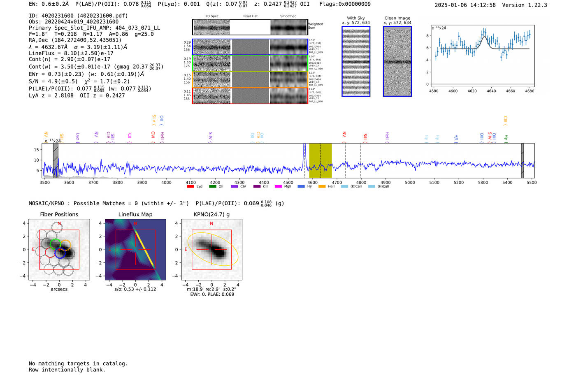Click the (H)CaII legend swatch
The image size is (576, 392).
click(x=372, y=187)
